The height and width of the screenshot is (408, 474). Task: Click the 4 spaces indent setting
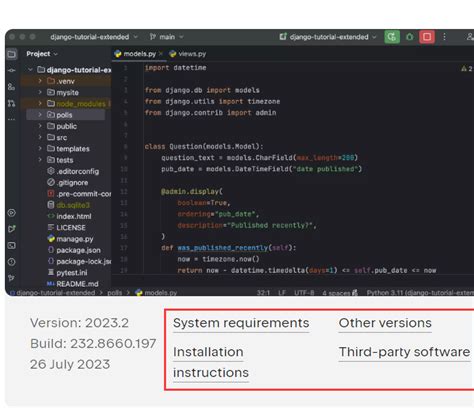(x=336, y=293)
